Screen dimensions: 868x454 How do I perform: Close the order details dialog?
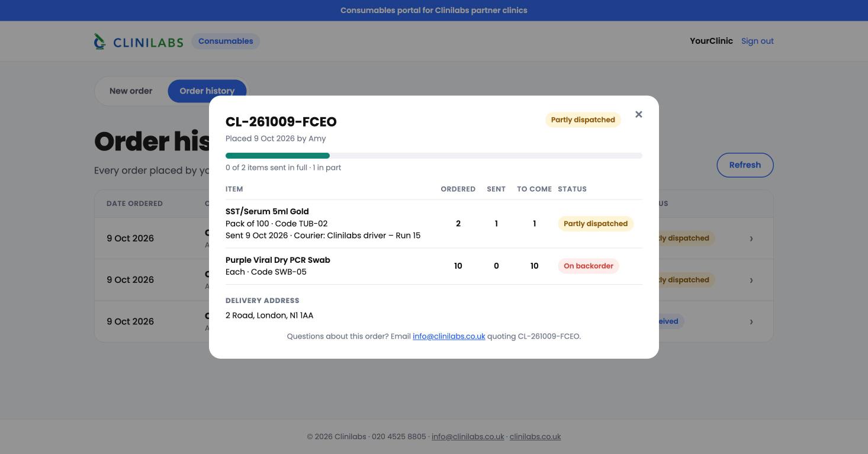click(x=638, y=114)
